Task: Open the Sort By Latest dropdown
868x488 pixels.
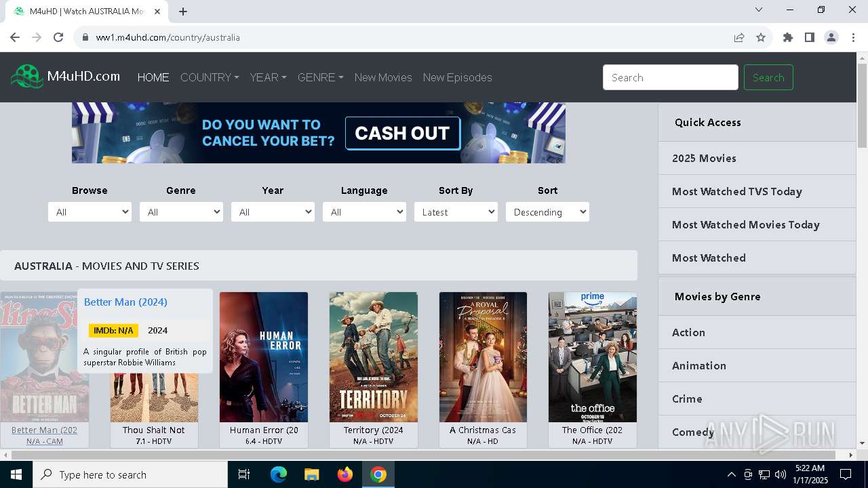Action: tap(456, 212)
